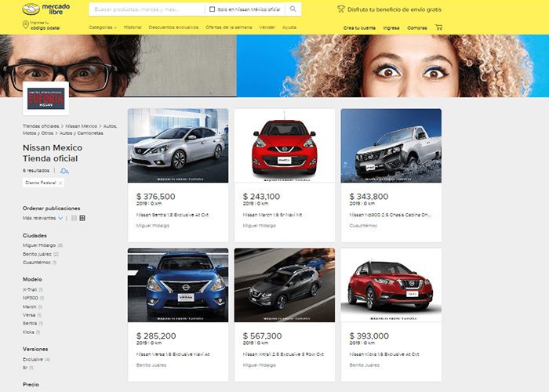This screenshot has width=549, height=392.
Task: Open the silver Nissan Sentra photo
Action: (178, 146)
